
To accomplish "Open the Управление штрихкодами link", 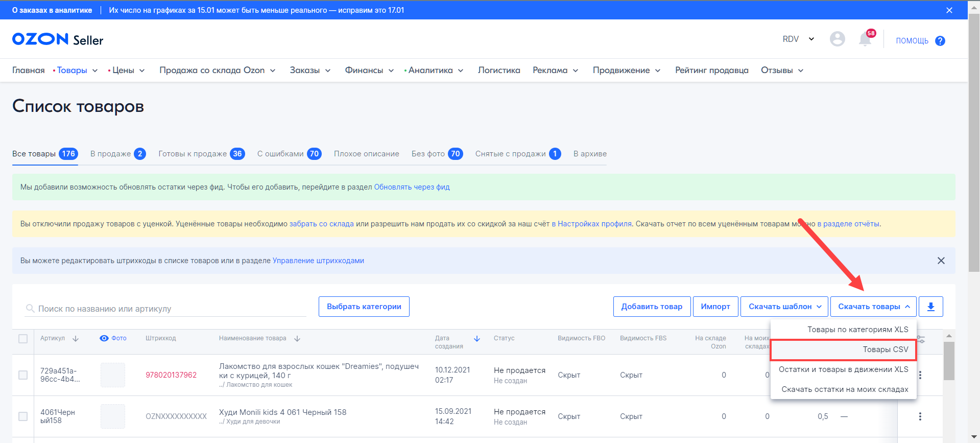I will [318, 261].
